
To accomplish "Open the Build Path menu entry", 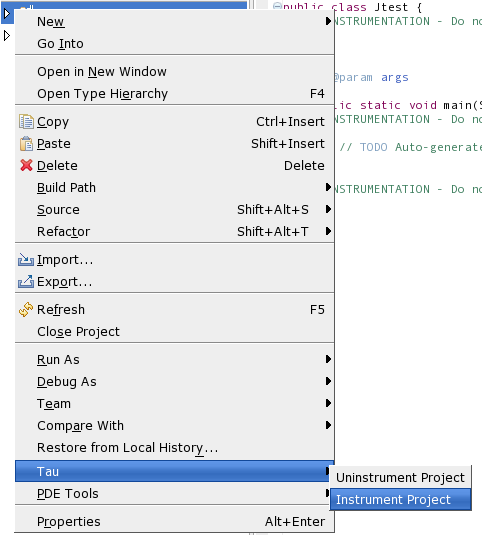I will click(174, 187).
